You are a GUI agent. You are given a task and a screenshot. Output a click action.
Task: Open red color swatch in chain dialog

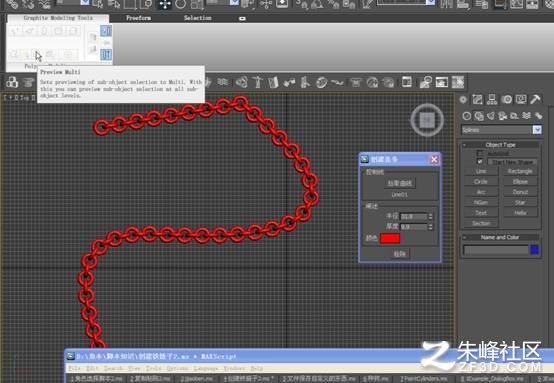390,238
